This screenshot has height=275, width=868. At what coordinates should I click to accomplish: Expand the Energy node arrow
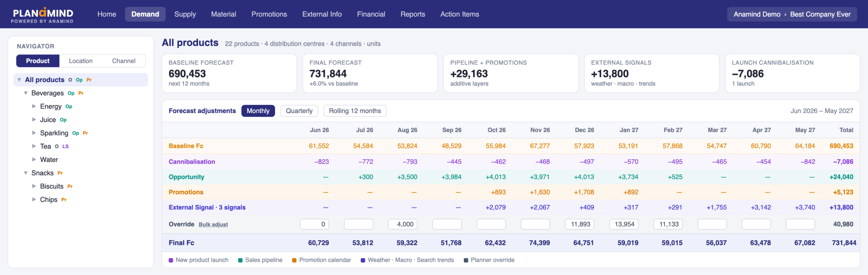tap(34, 106)
